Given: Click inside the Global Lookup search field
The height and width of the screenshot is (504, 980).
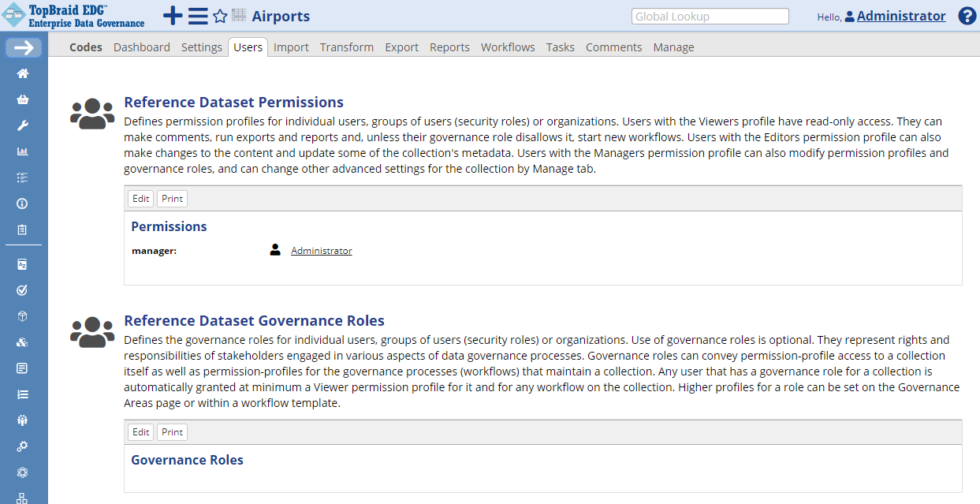Looking at the screenshot, I should (x=709, y=15).
